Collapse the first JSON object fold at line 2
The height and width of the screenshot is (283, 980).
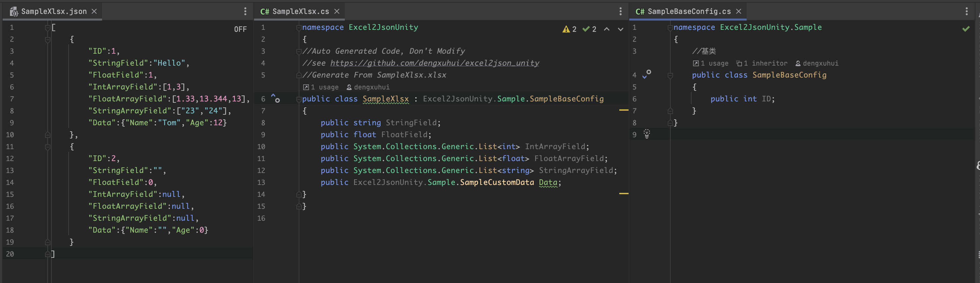(47, 39)
